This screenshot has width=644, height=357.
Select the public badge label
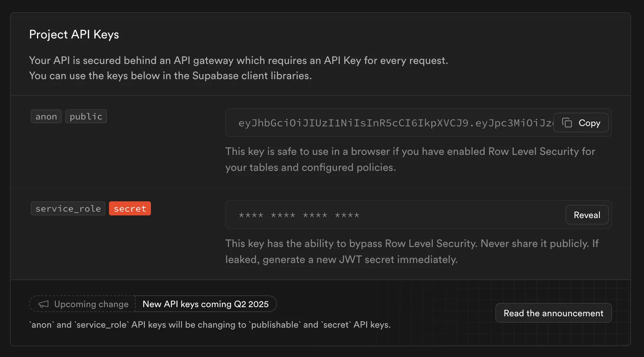click(86, 116)
